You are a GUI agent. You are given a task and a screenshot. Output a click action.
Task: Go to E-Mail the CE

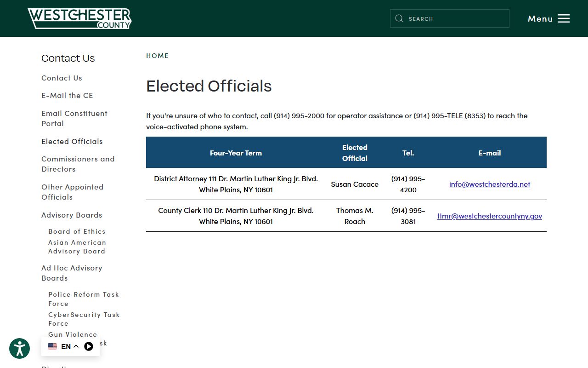67,96
